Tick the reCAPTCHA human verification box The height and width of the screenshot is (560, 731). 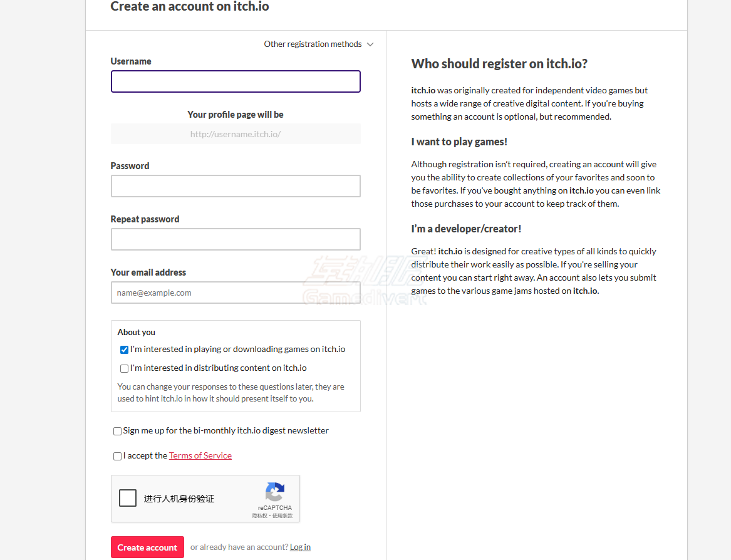128,498
